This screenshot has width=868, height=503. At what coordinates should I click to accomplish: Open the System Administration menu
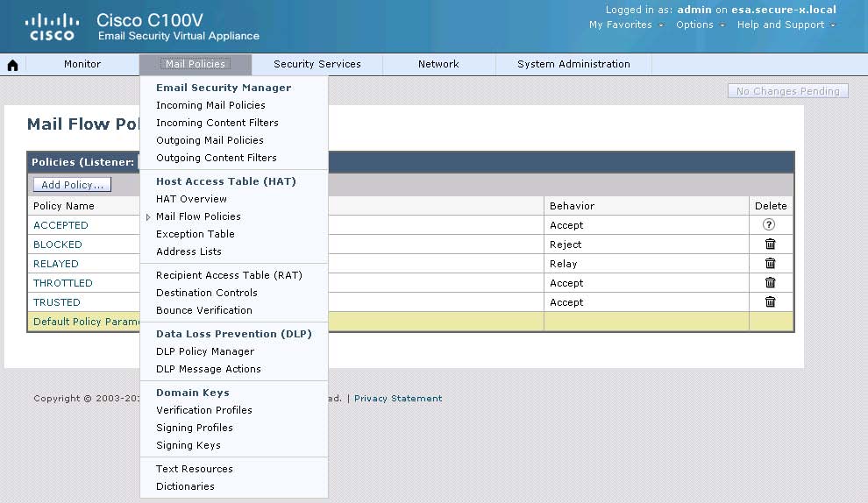pos(573,64)
